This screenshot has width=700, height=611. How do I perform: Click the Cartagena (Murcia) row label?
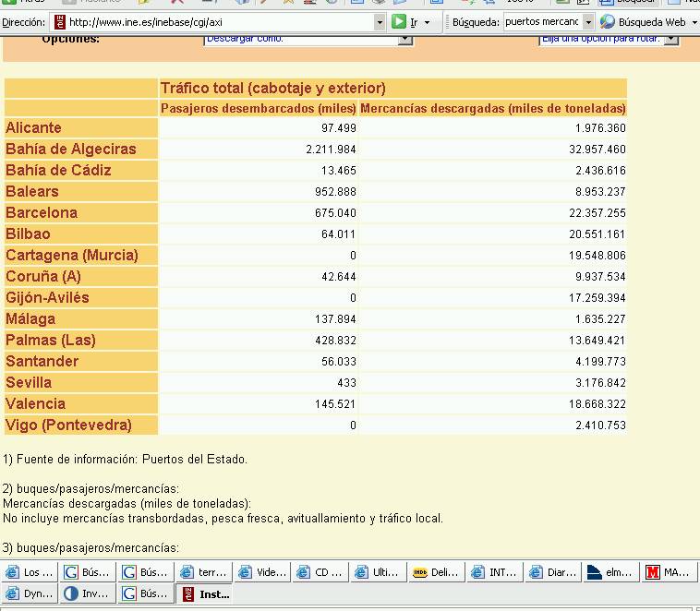[x=72, y=256]
